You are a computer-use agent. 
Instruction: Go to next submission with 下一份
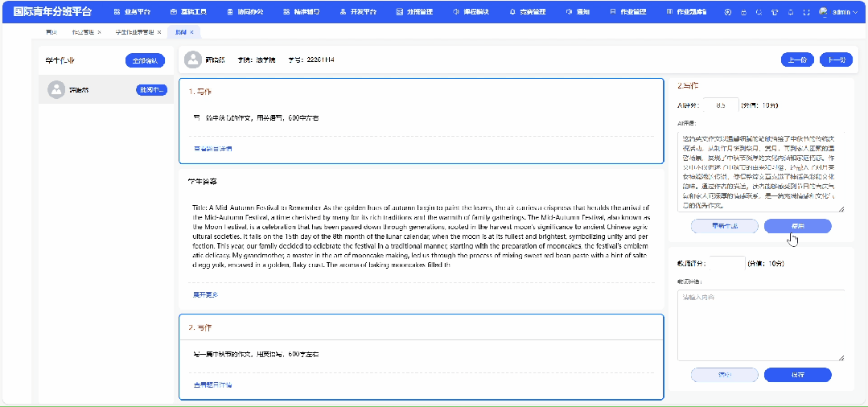tap(836, 60)
